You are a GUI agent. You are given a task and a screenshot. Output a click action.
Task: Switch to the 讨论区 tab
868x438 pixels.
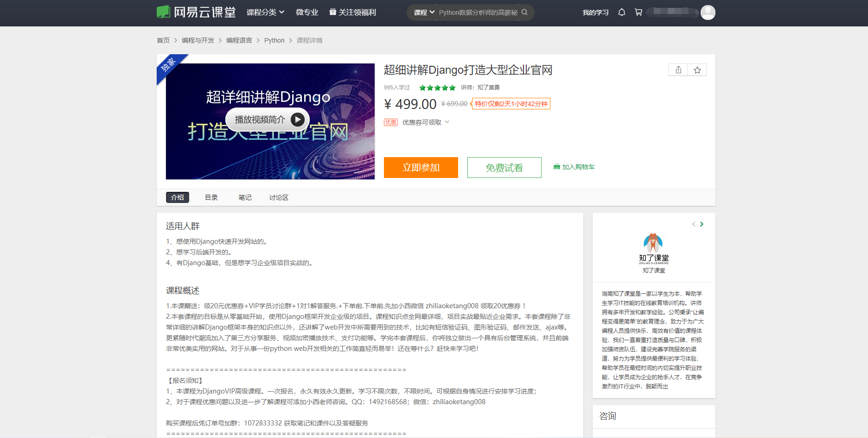click(279, 197)
